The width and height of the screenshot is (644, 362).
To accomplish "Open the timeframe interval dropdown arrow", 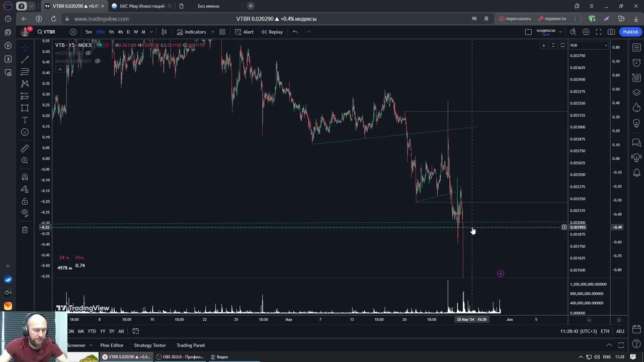I will (151, 32).
